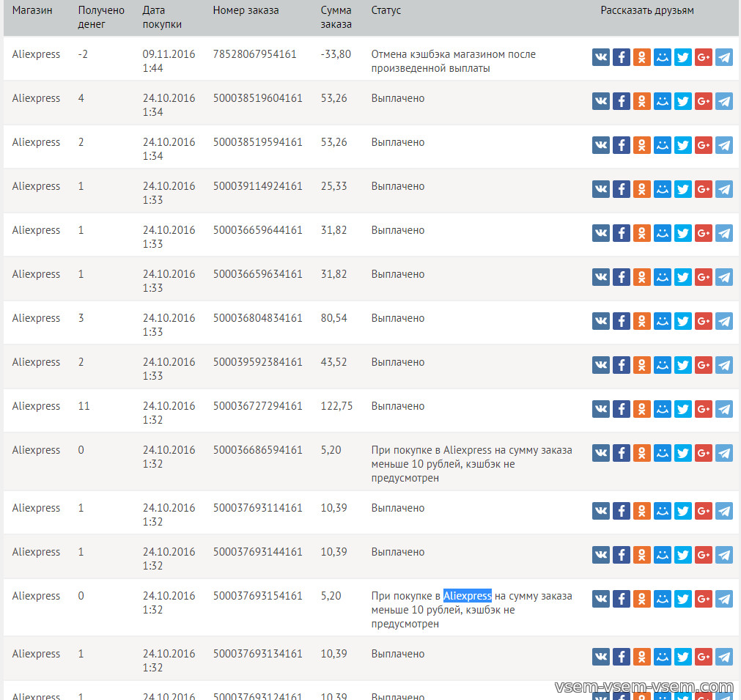Share order 500037693114161 via Telegram
The image size is (741, 700).
pyautogui.click(x=723, y=511)
